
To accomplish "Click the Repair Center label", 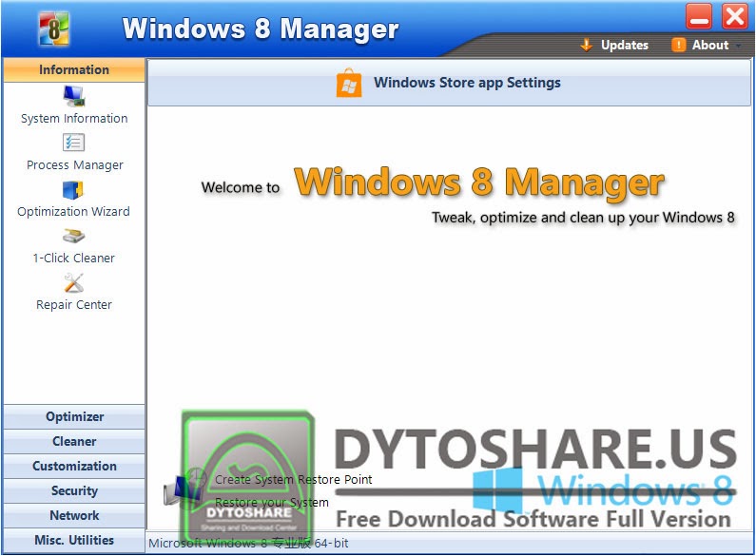I will pos(74,305).
